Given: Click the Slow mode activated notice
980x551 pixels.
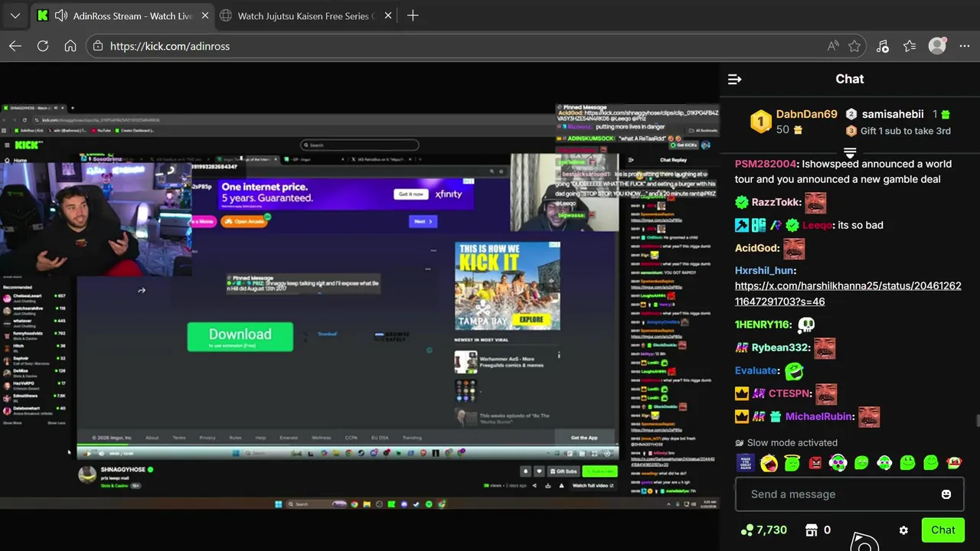Looking at the screenshot, I should point(786,442).
